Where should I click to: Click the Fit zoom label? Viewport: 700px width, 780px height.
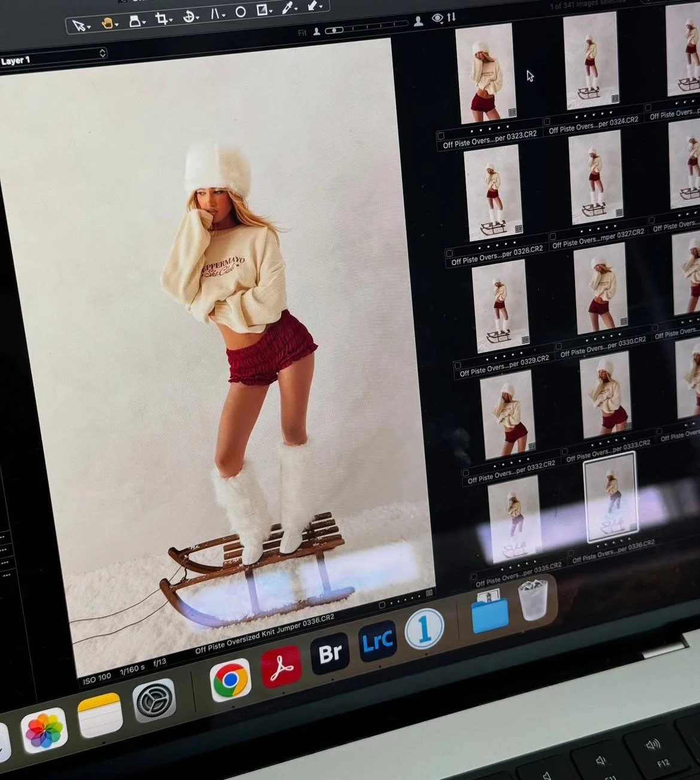coord(302,33)
